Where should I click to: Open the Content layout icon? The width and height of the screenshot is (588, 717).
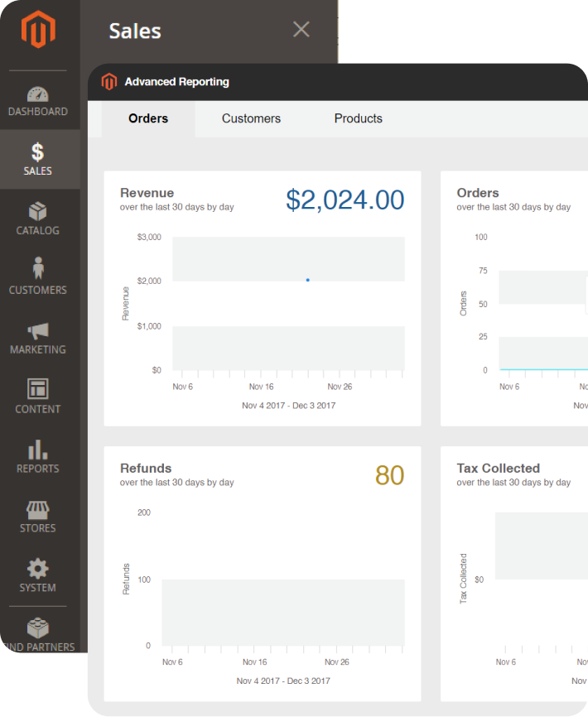(38, 388)
